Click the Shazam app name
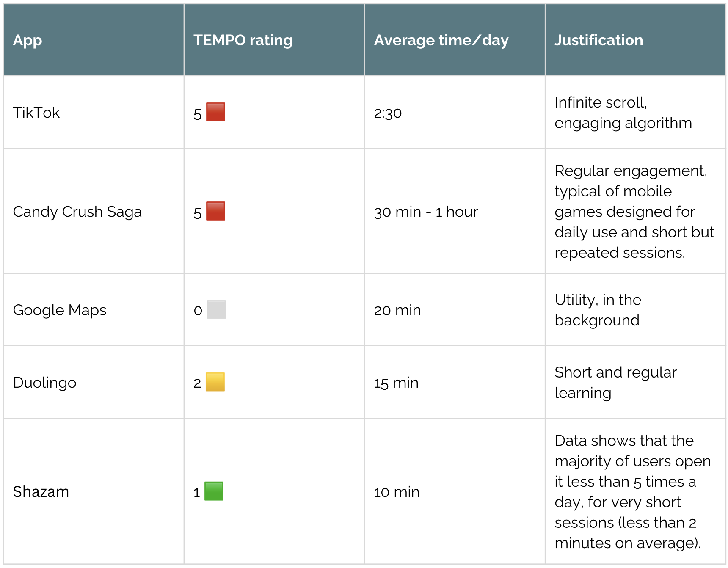The image size is (728, 568). 41,492
